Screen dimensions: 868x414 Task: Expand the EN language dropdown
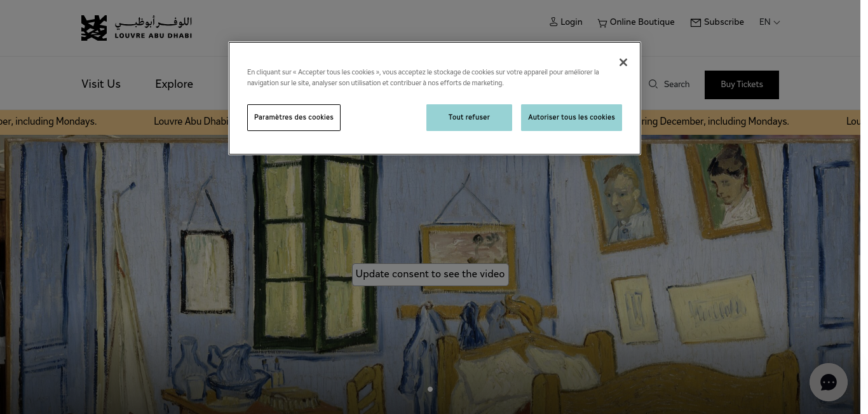(770, 22)
